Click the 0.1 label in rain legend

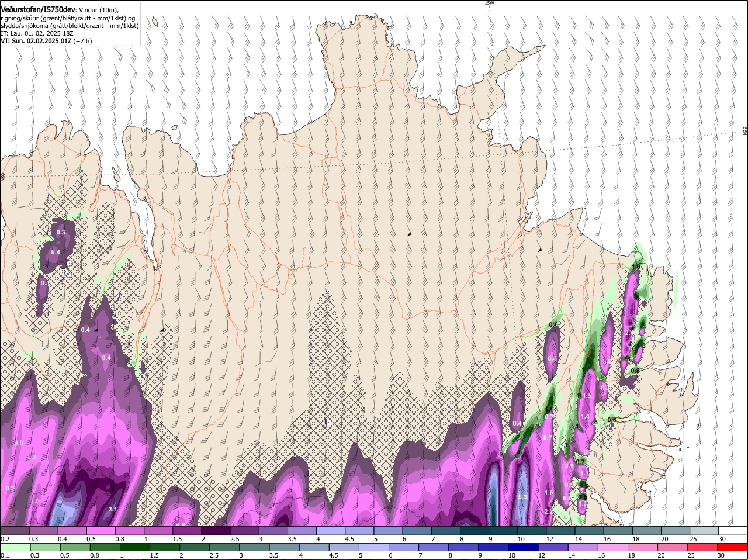5,555
